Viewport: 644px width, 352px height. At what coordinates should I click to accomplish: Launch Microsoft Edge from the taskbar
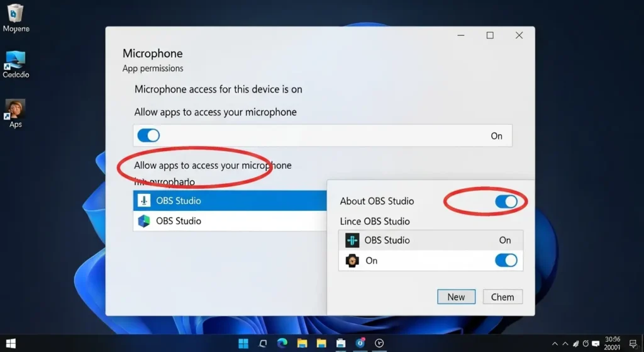coord(282,343)
